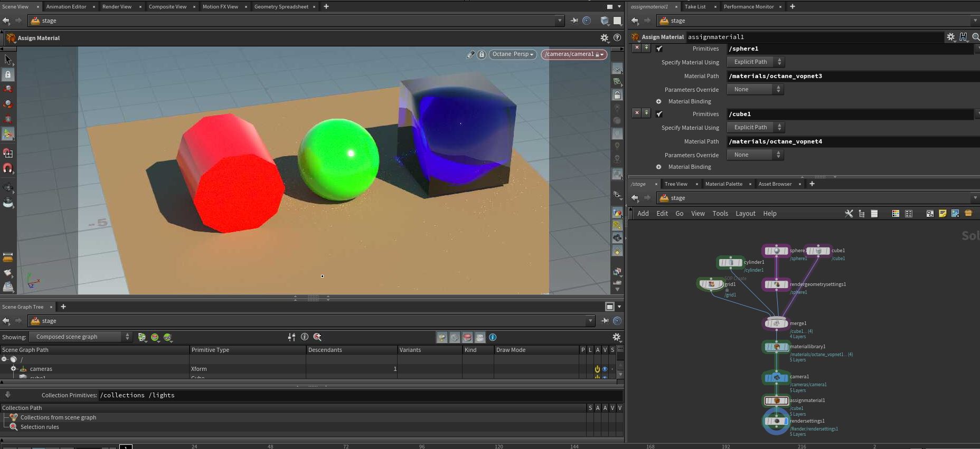This screenshot has width=980, height=449.
Task: Click the red magnifier find icon in Scene Graph
Action: [317, 337]
